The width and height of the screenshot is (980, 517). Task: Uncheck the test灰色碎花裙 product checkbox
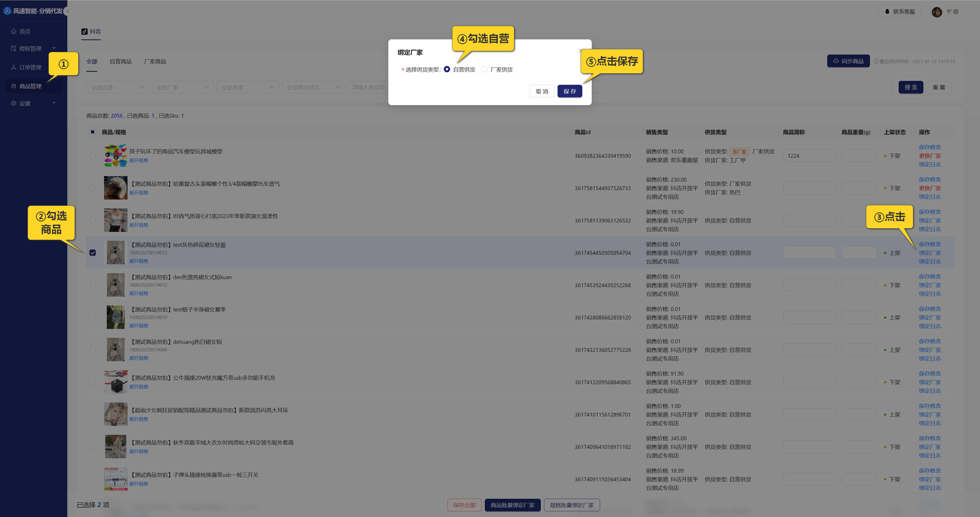[x=93, y=253]
